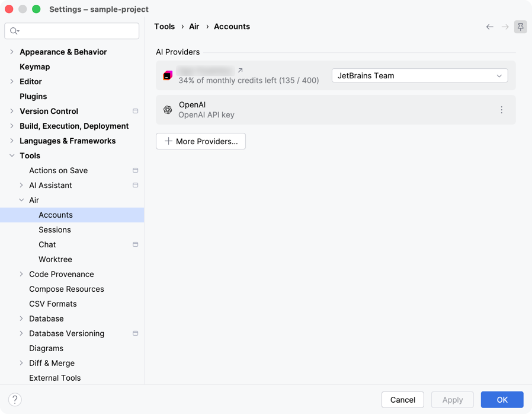Select Plugins settings page
The width and height of the screenshot is (532, 414).
click(x=33, y=97)
